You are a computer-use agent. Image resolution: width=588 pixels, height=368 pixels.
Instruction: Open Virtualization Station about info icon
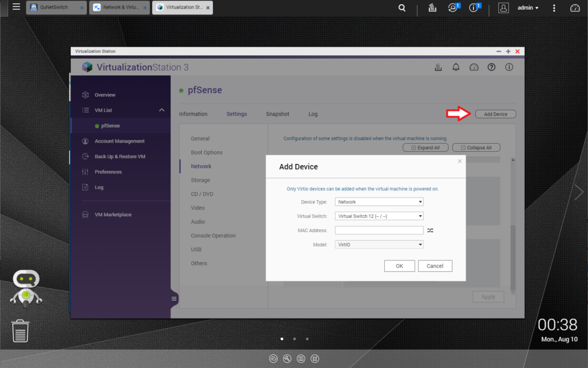(509, 67)
